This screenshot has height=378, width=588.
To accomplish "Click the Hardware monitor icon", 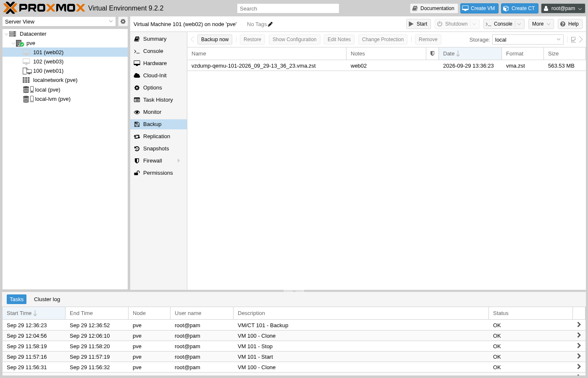I will point(137,63).
